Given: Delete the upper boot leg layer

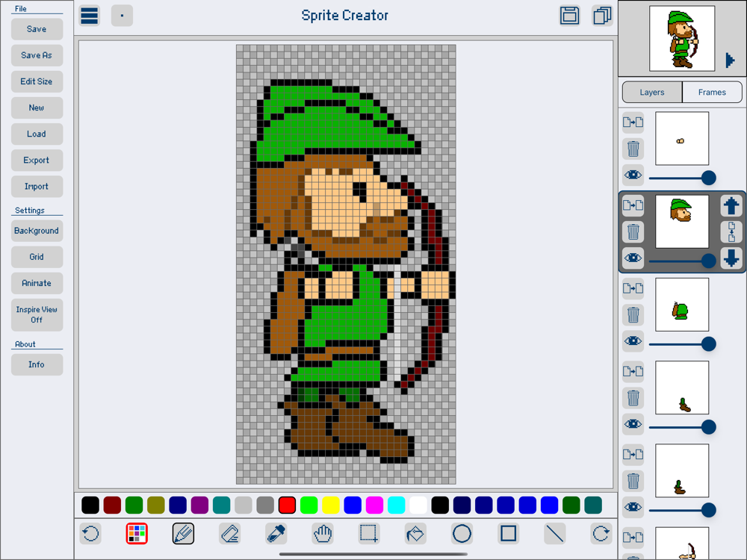Looking at the screenshot, I should tap(633, 398).
